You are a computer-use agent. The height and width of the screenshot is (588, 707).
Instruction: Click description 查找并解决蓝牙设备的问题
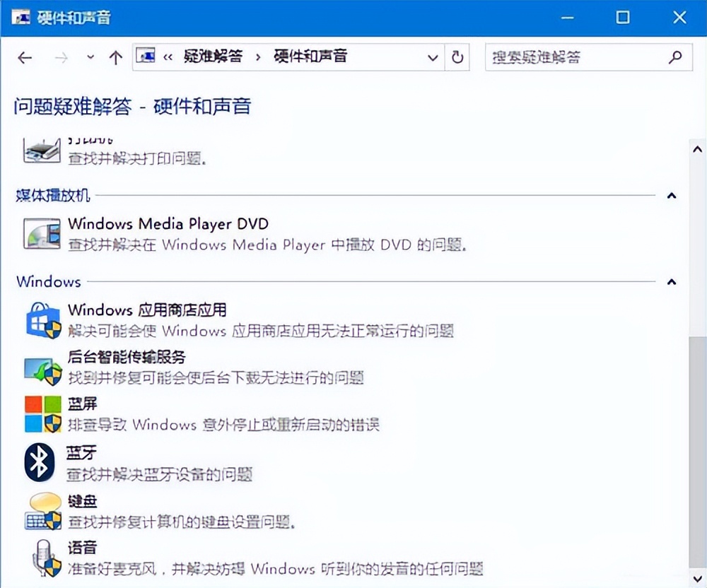[160, 474]
